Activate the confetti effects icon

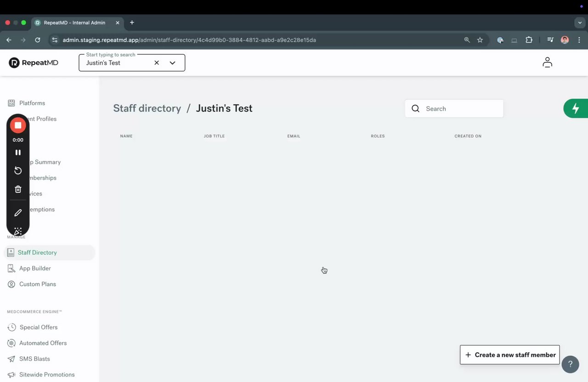coord(18,231)
